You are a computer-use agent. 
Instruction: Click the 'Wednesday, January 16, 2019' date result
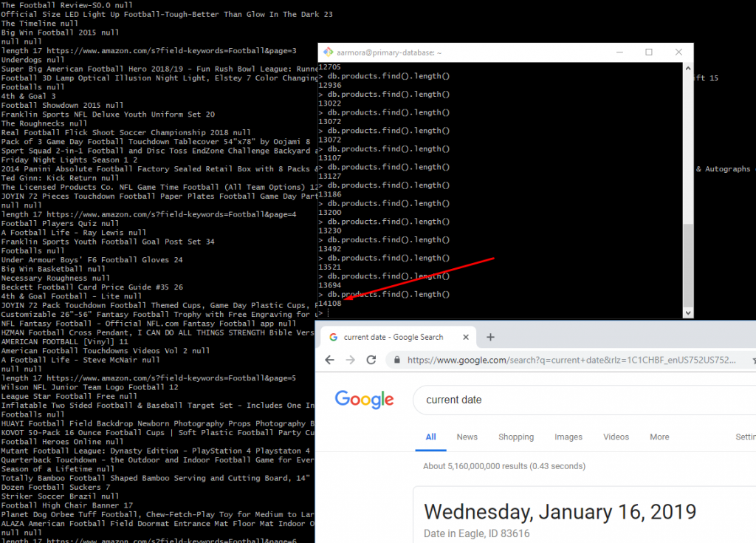[560, 512]
